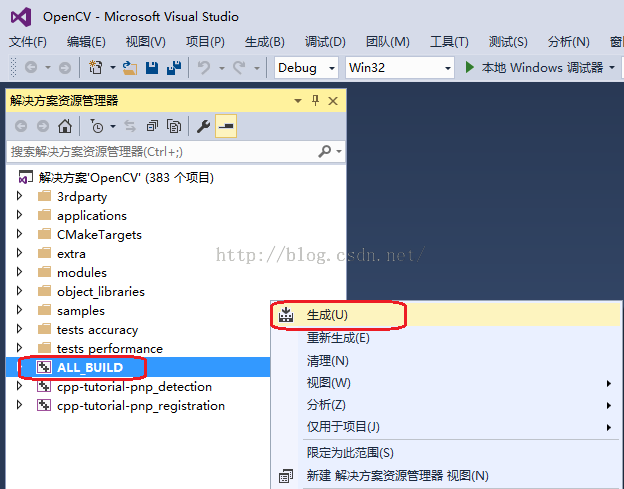Click the Save All toolbar icon
Viewport: 624px width, 489px height.
click(x=174, y=68)
